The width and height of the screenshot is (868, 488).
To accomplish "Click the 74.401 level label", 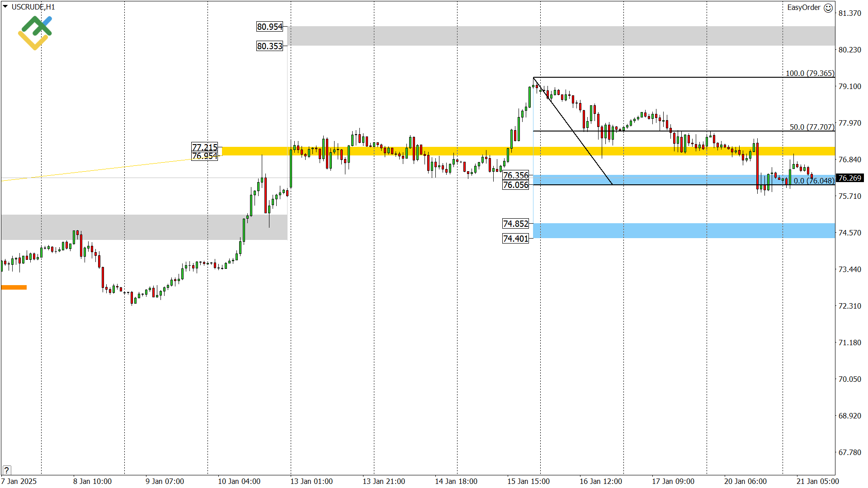I will click(x=515, y=239).
